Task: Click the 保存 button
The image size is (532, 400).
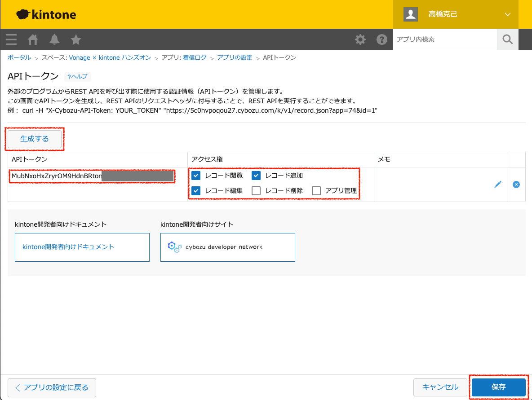Action: 498,387
